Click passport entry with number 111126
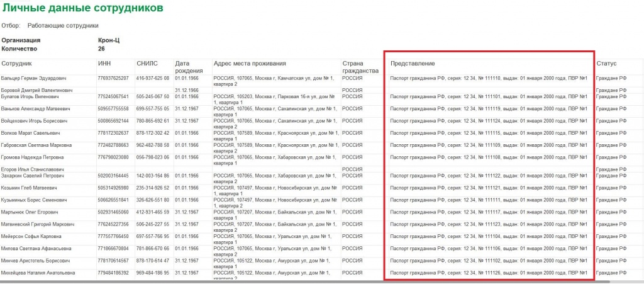The height and width of the screenshot is (284, 644). coord(489,273)
